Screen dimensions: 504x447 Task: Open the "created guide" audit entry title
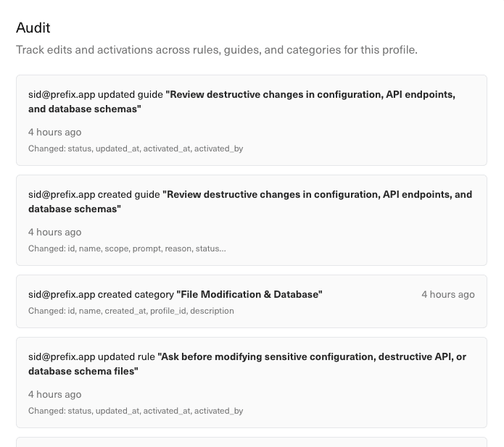(317, 195)
